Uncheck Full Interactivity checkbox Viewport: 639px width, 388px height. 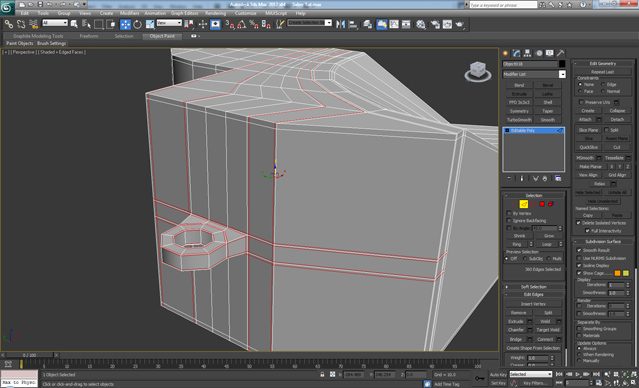pos(587,231)
